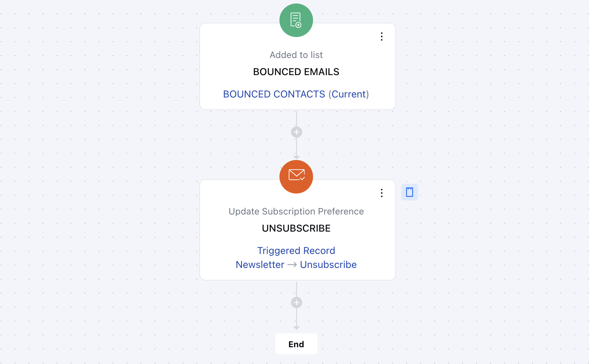Select the UNSUBSCRIBE action title
589x364 pixels.
tap(296, 228)
